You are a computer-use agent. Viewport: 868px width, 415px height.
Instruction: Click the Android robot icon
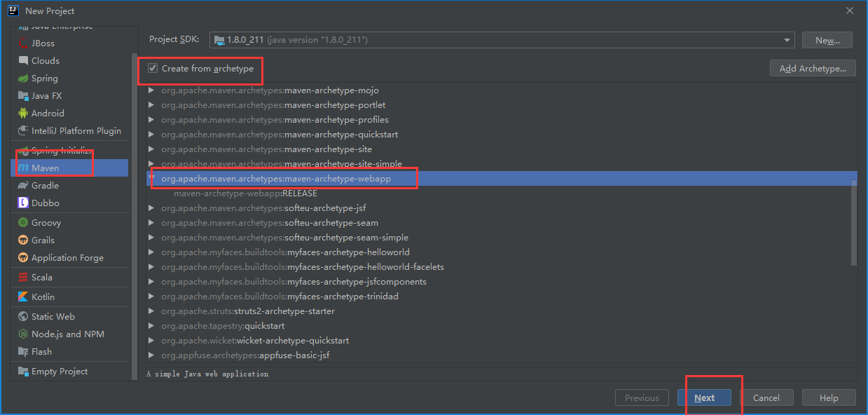(x=24, y=113)
